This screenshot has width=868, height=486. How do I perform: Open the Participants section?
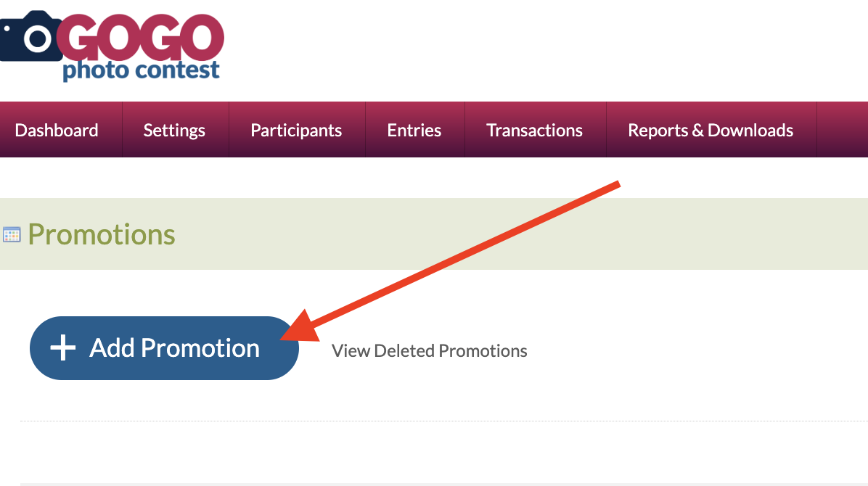coord(296,130)
